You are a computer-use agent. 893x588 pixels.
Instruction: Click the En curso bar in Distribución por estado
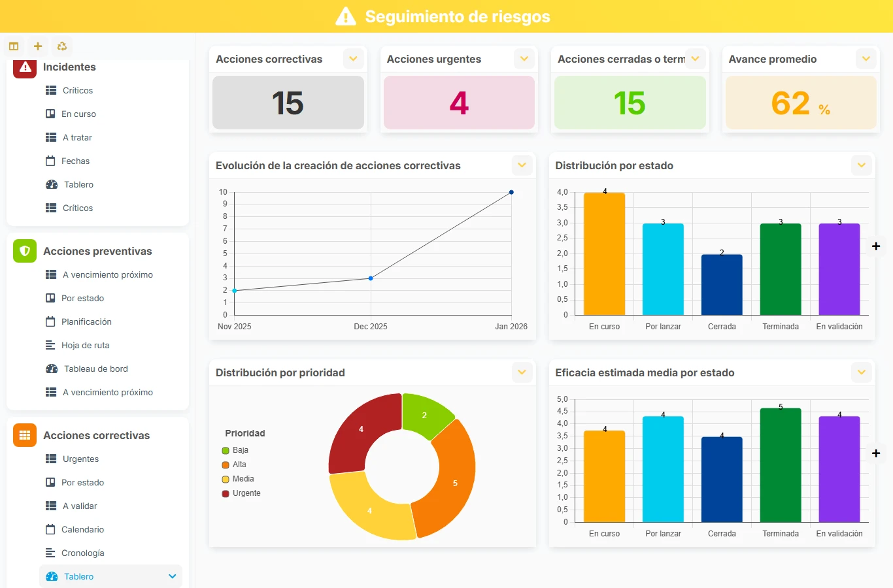604,254
